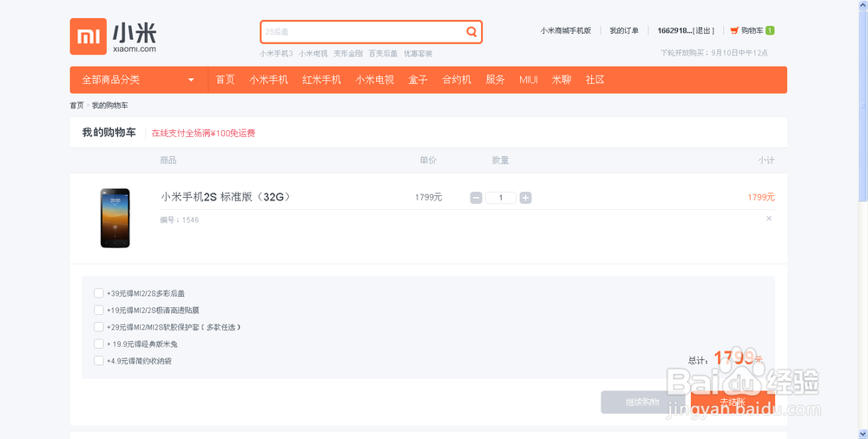Open the MIUI nav item
The height and width of the screenshot is (439, 868).
pyautogui.click(x=529, y=80)
